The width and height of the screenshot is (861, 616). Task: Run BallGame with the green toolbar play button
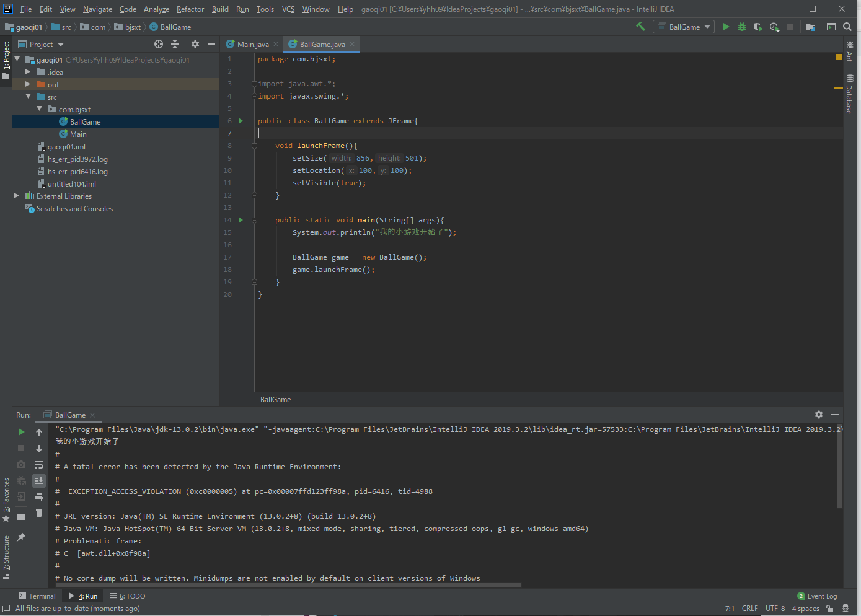point(726,27)
